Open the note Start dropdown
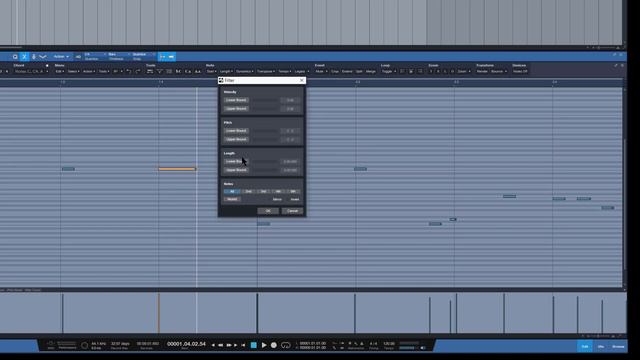Screen dimensions: 640x360 tap(211, 71)
